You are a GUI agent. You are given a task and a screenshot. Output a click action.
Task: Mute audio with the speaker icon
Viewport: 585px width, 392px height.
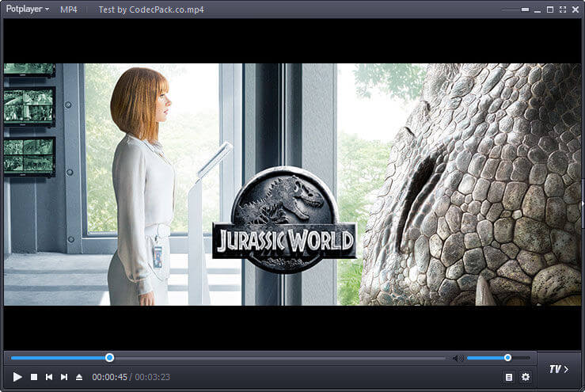click(458, 358)
